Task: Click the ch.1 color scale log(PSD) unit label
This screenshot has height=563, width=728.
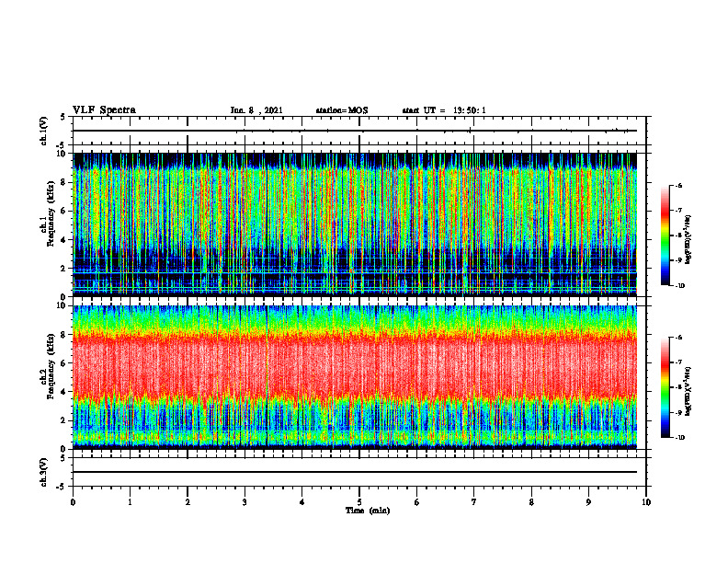Action: pos(689,240)
